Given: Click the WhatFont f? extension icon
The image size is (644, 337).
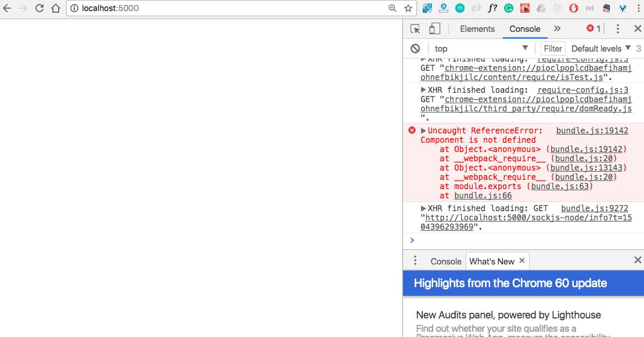Looking at the screenshot, I should [x=492, y=9].
